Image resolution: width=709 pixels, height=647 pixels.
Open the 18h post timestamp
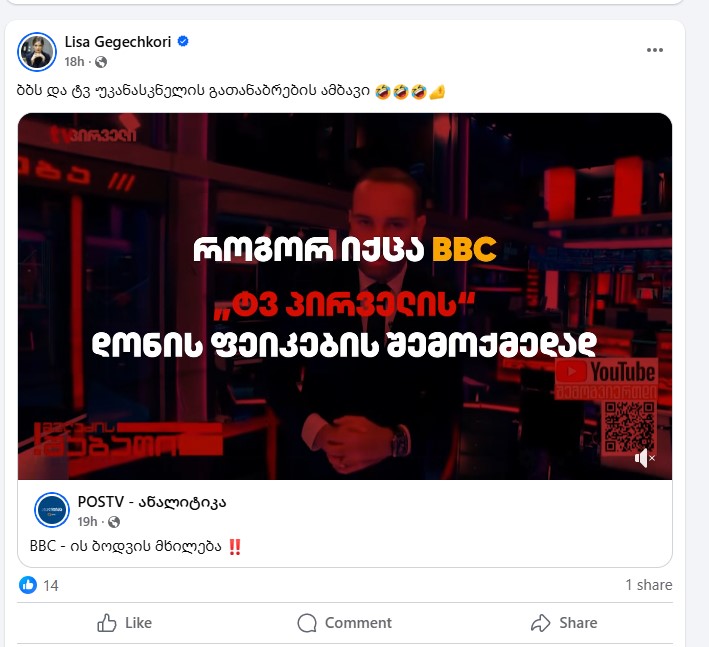[x=74, y=61]
